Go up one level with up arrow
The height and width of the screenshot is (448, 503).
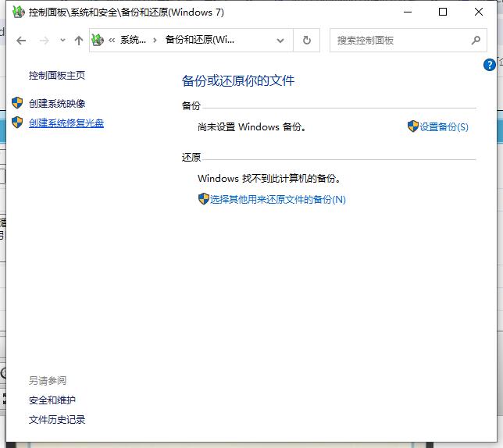click(x=79, y=41)
